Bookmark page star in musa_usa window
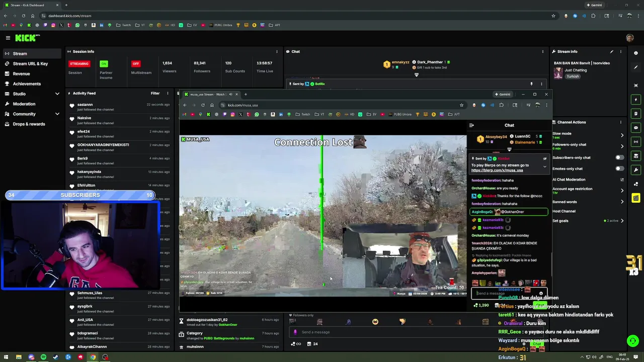 [x=461, y=105]
